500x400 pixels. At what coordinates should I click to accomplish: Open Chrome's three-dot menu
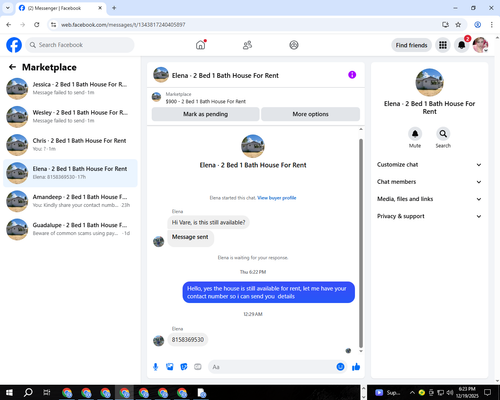[x=492, y=25]
